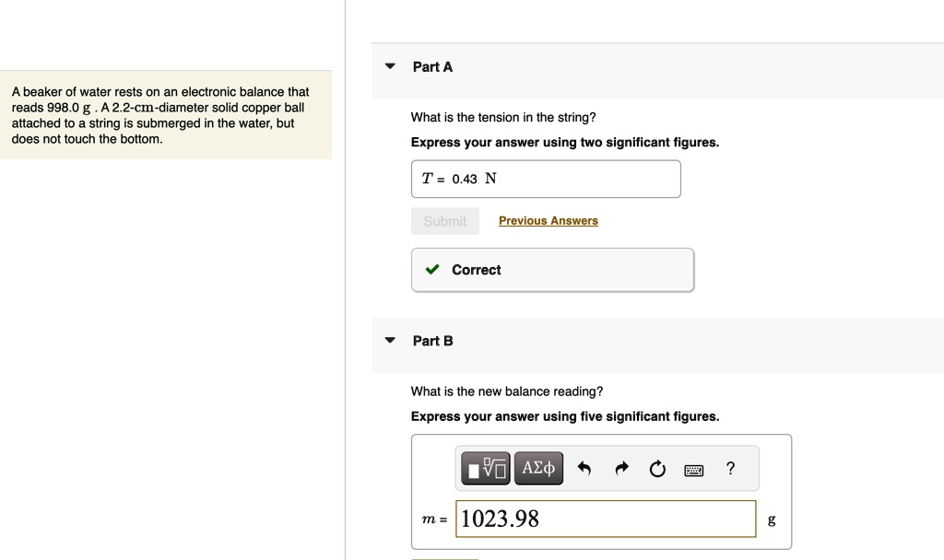This screenshot has height=560, width=944.
Task: Collapse Part A with its disclosure triangle
Action: 389,66
